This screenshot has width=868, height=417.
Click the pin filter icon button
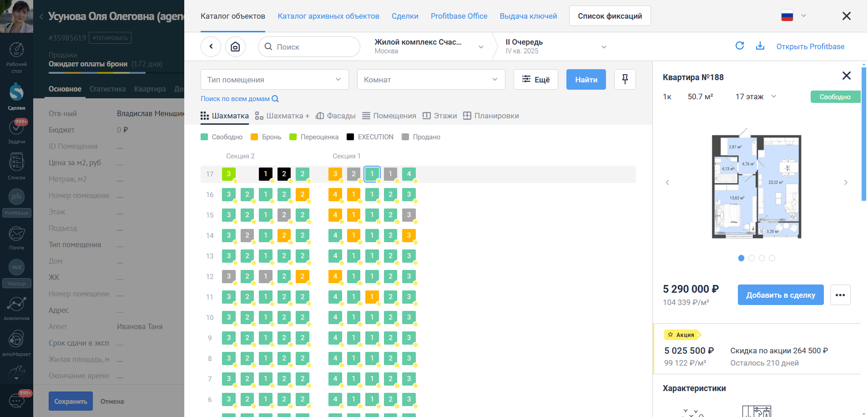pos(625,80)
